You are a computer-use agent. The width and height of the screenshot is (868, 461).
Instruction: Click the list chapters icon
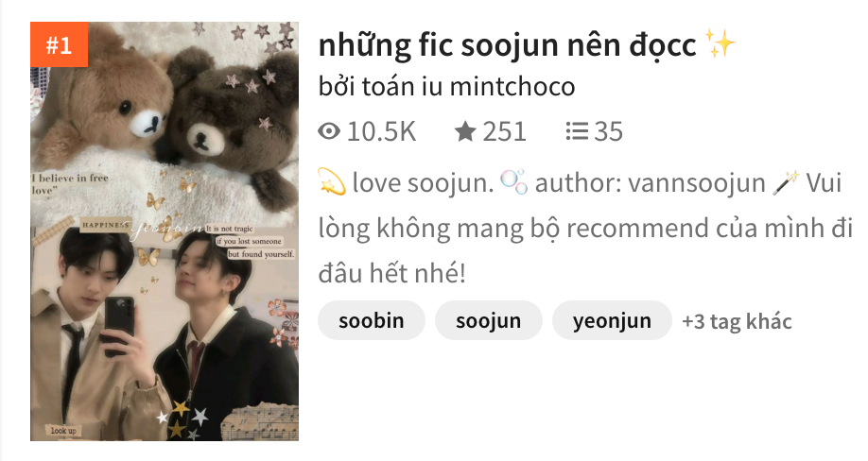(577, 131)
